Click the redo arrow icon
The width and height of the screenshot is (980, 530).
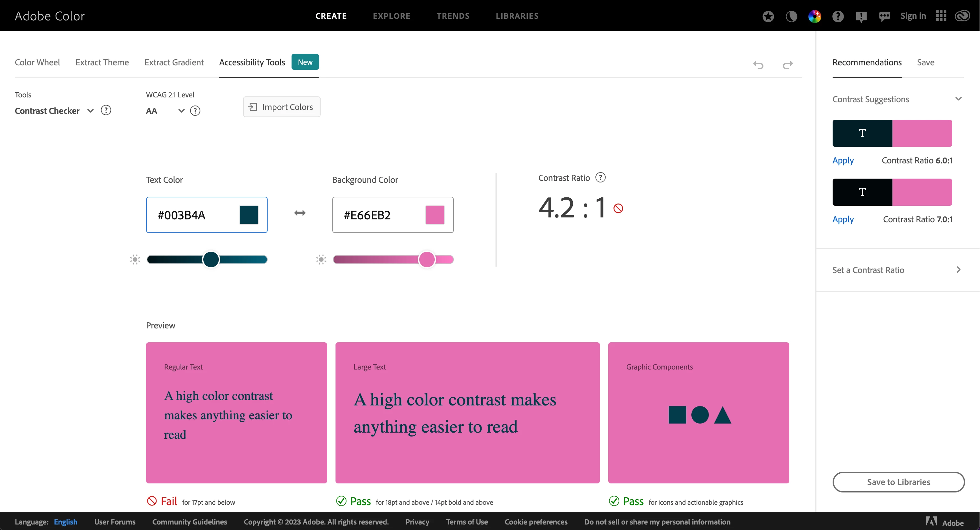point(787,65)
